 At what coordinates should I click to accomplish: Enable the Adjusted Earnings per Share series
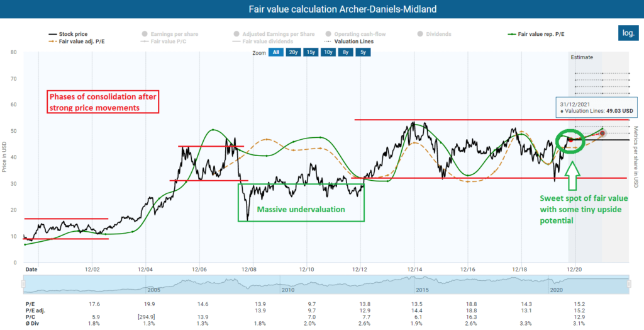point(274,34)
